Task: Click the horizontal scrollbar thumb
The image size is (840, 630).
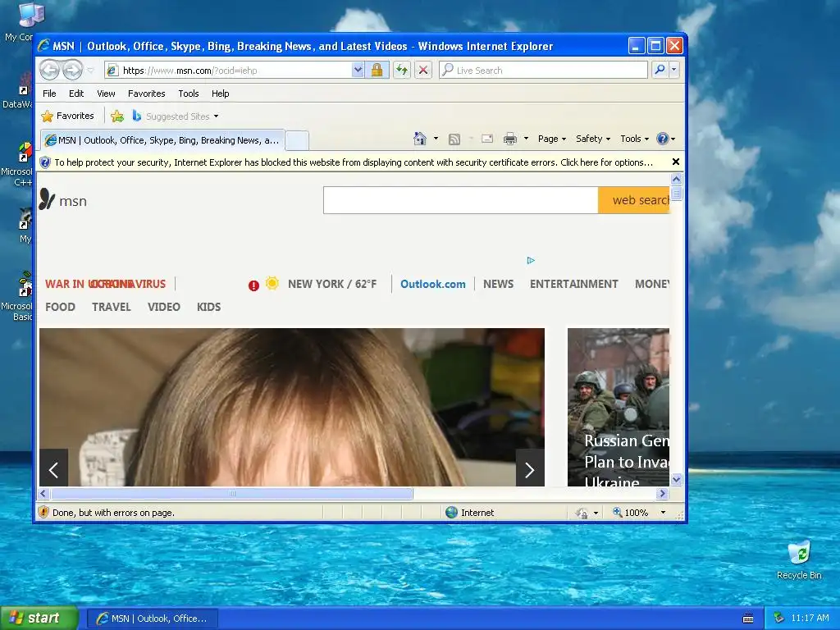Action: click(232, 493)
